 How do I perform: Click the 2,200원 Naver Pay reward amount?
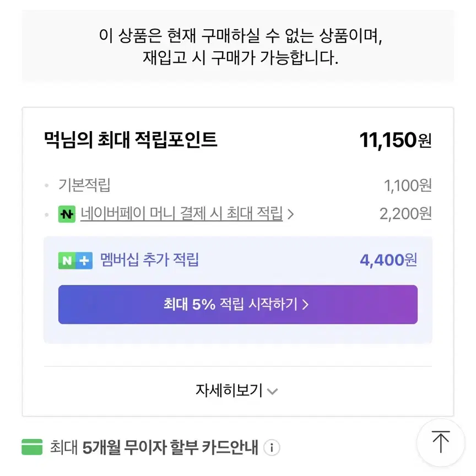click(x=405, y=214)
